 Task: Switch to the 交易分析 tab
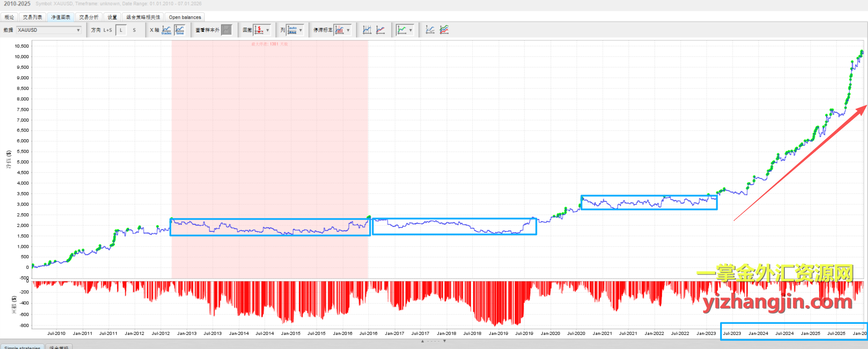click(x=89, y=17)
